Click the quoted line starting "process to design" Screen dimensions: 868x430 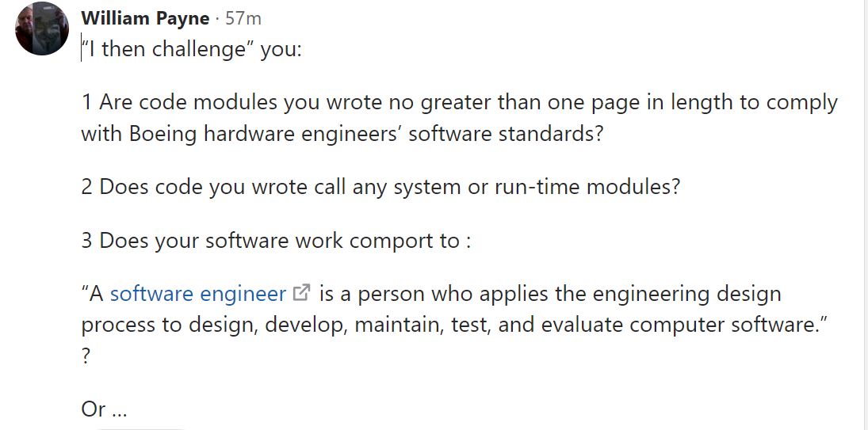tap(458, 325)
